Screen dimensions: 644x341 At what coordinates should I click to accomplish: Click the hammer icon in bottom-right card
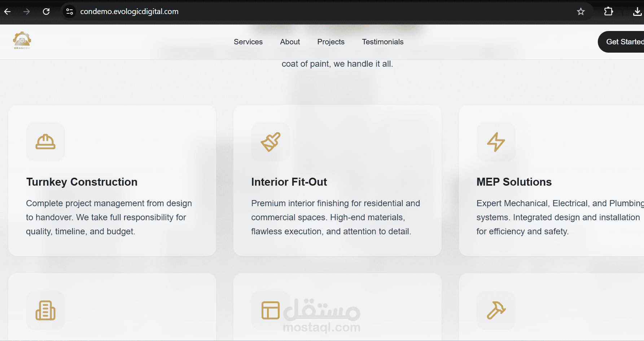(x=496, y=310)
